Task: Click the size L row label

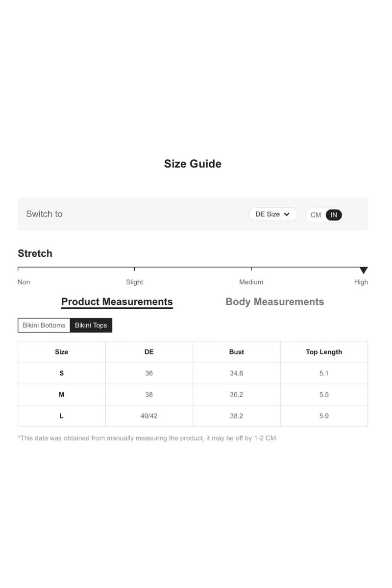Action: (x=61, y=416)
